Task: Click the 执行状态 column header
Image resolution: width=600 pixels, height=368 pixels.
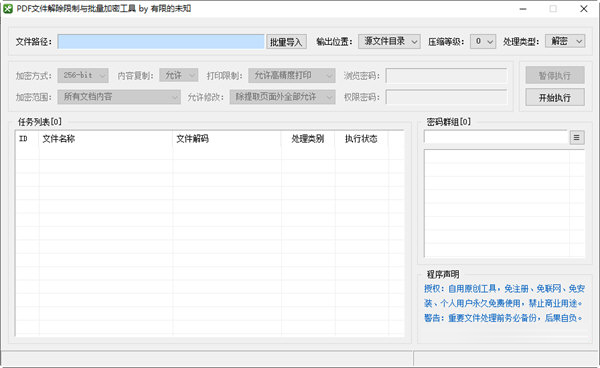Action: pyautogui.click(x=362, y=139)
